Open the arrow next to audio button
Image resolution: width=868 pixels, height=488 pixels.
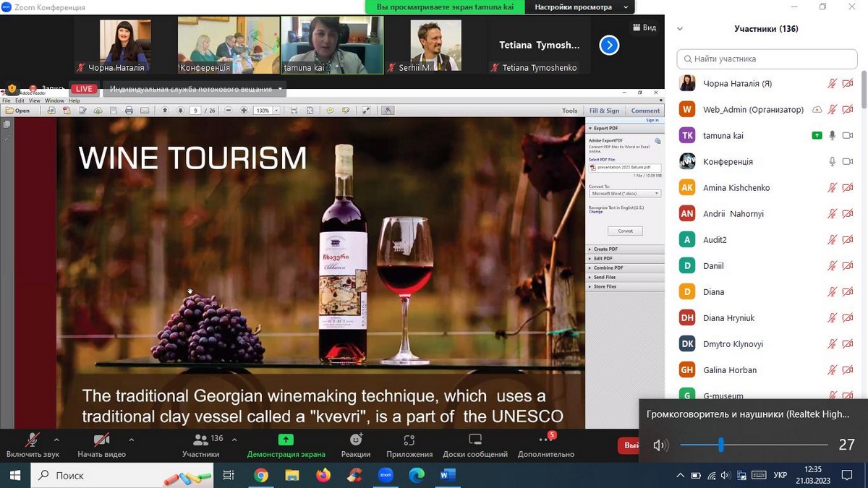(56, 439)
